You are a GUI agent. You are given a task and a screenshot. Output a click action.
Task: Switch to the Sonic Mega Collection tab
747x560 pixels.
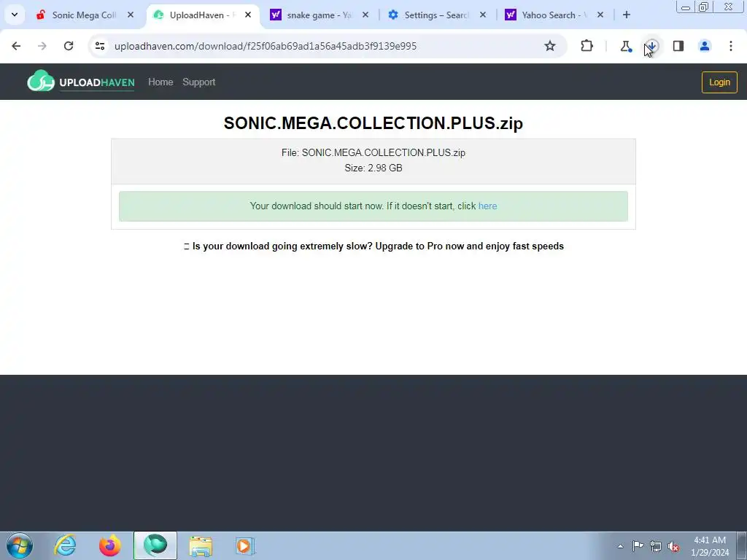(x=84, y=15)
